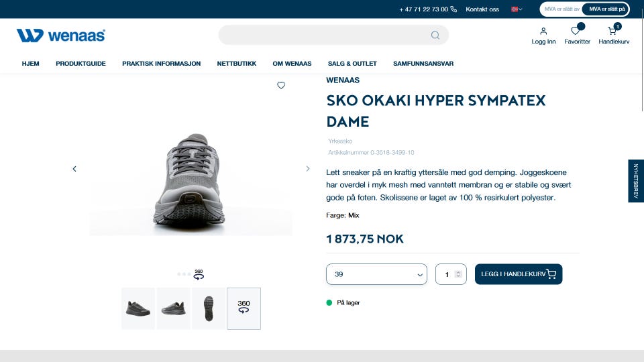Viewport: 644px width, 362px height.
Task: Click the search magnifier icon
Action: pos(435,36)
